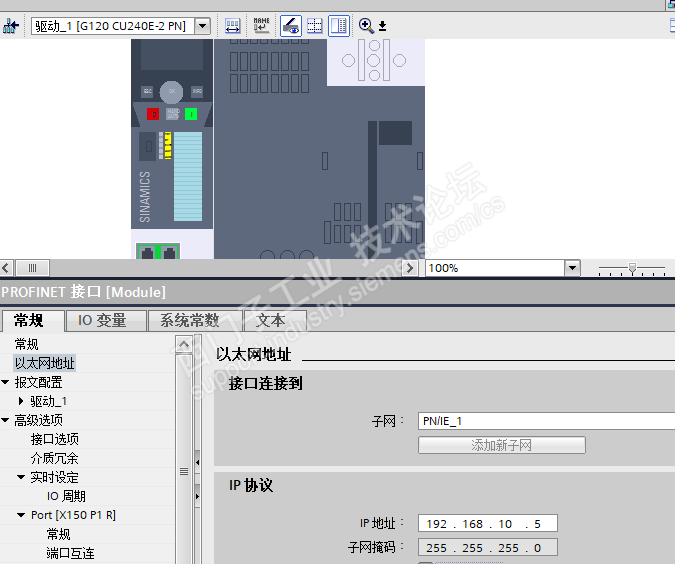Select the 报文配置 tree item
The image size is (675, 564).
pos(39,382)
